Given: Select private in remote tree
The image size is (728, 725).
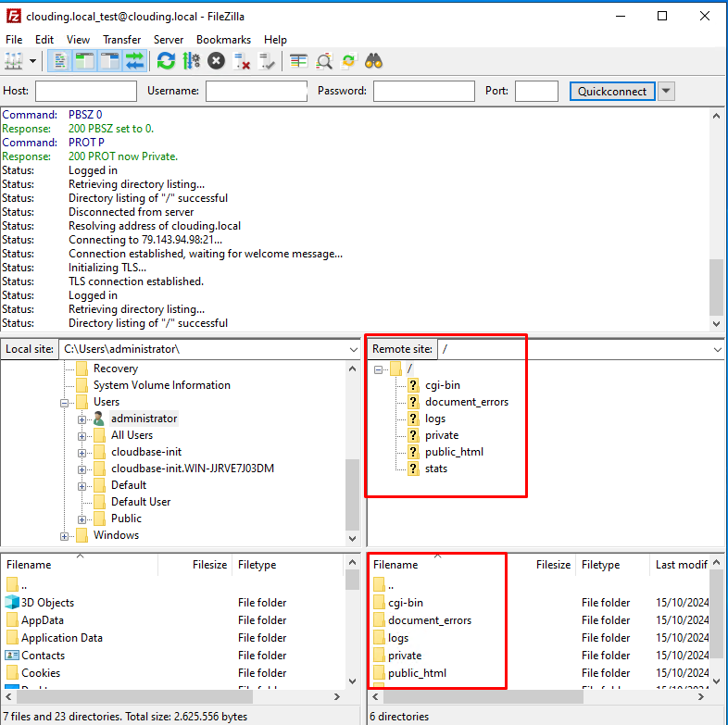Looking at the screenshot, I should tap(442, 435).
